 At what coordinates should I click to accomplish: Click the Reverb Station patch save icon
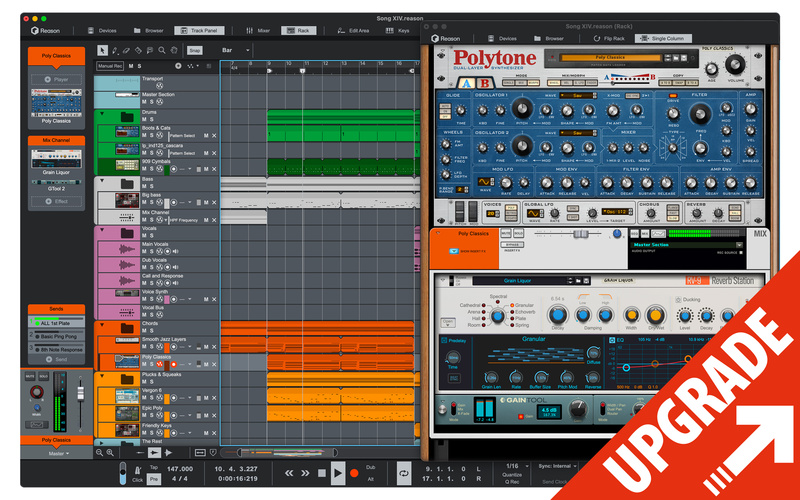pyautogui.click(x=587, y=281)
